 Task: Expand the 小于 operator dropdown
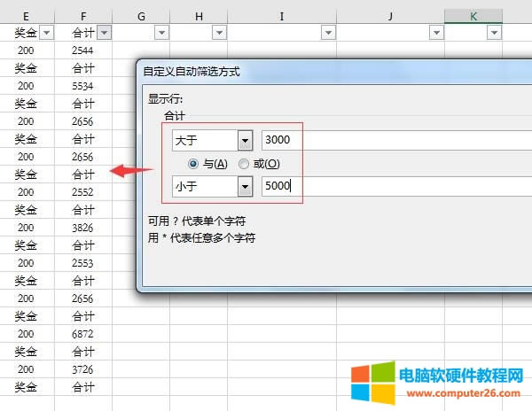point(246,187)
